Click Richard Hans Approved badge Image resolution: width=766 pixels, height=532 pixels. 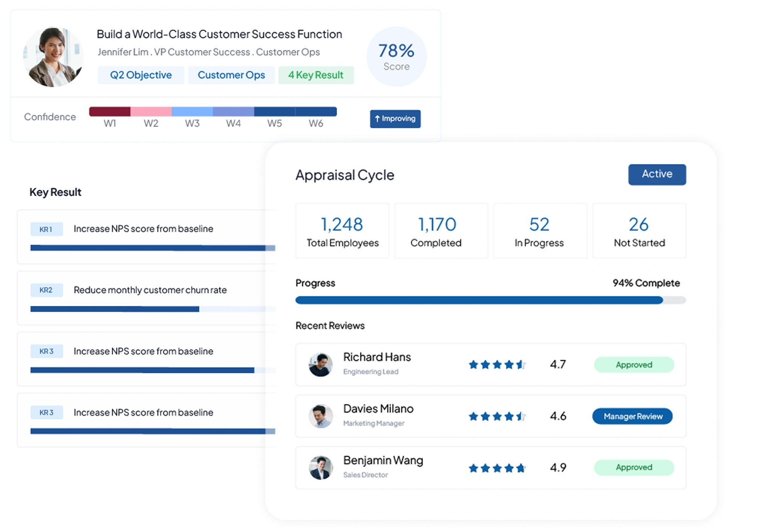[634, 365]
